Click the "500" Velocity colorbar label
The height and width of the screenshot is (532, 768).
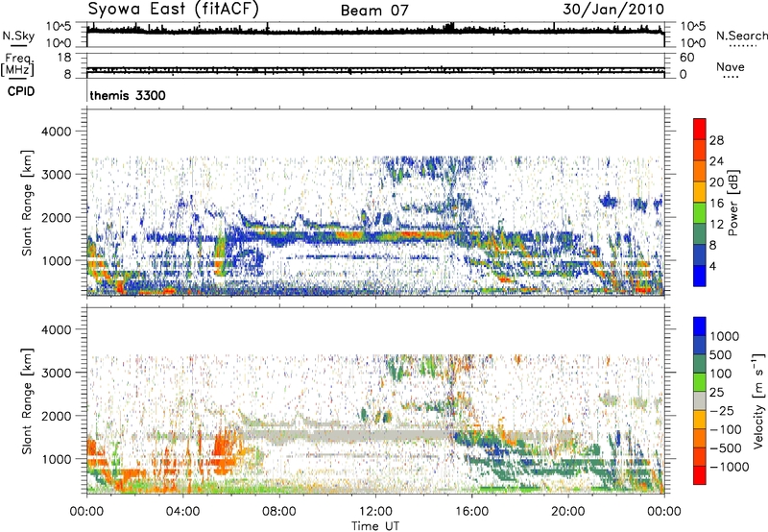click(x=721, y=354)
